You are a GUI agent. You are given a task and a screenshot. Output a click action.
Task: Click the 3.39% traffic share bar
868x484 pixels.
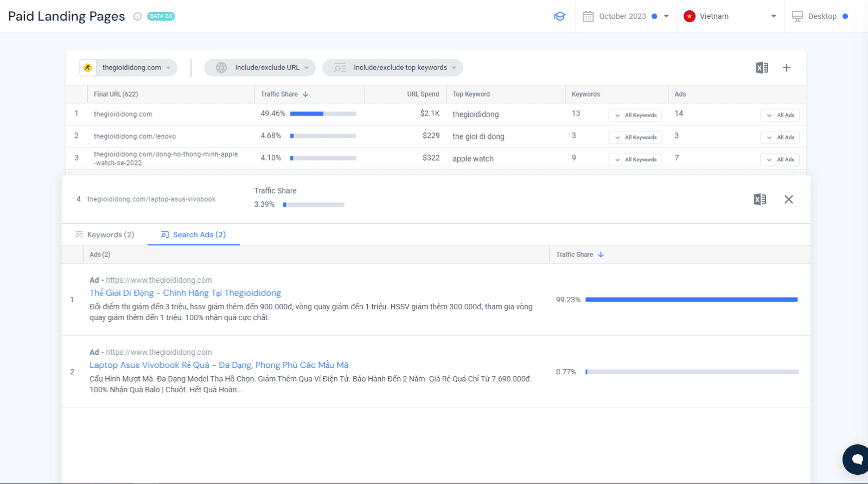[314, 205]
